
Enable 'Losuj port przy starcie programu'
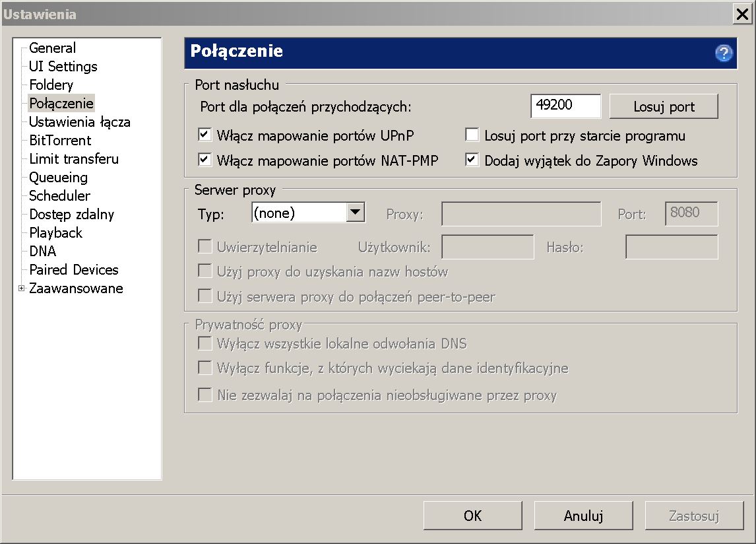pos(472,135)
